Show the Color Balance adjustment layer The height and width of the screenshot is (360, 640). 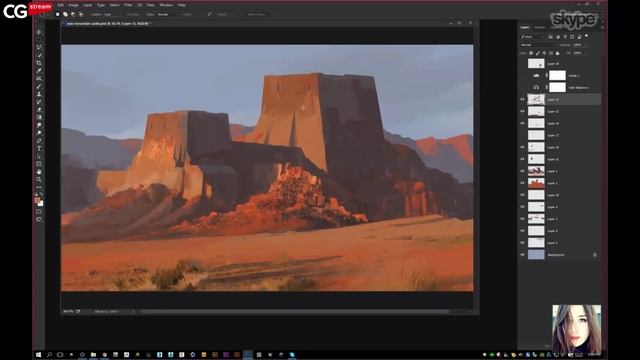522,87
